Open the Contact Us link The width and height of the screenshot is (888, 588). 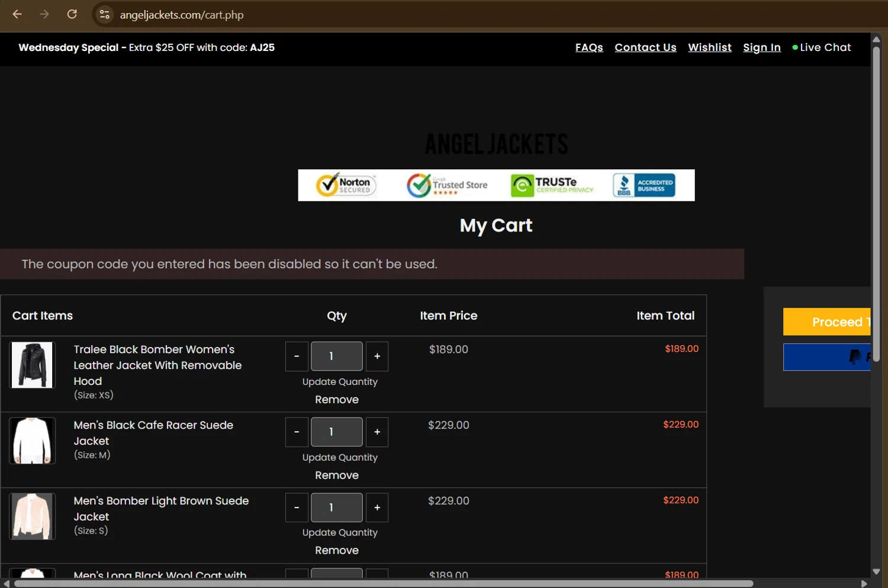tap(645, 47)
